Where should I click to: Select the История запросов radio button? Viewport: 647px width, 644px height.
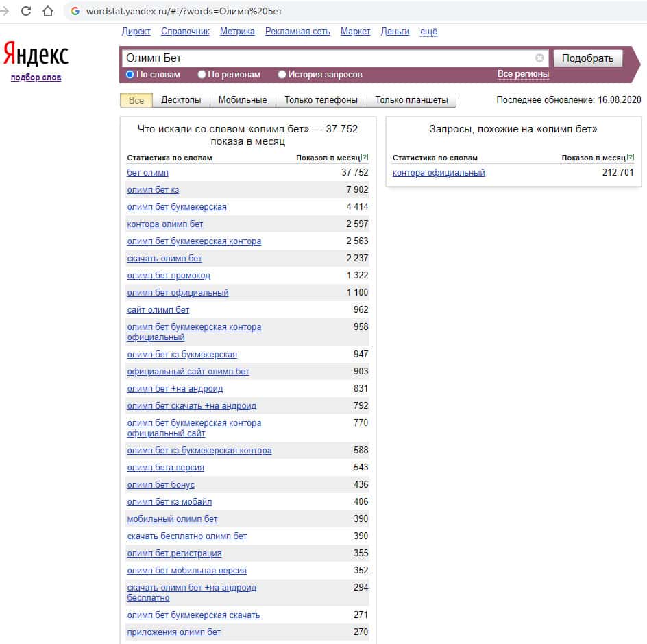282,74
